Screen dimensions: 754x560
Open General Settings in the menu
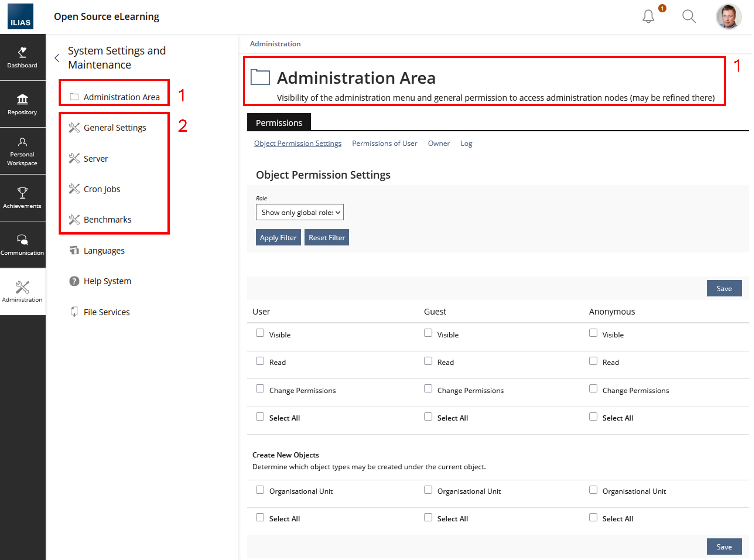click(115, 128)
